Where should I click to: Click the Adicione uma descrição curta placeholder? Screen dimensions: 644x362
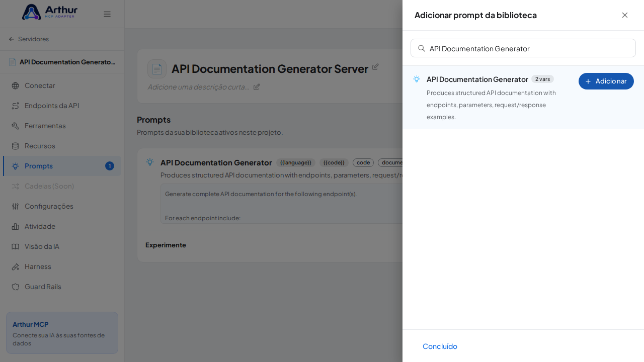[199, 86]
